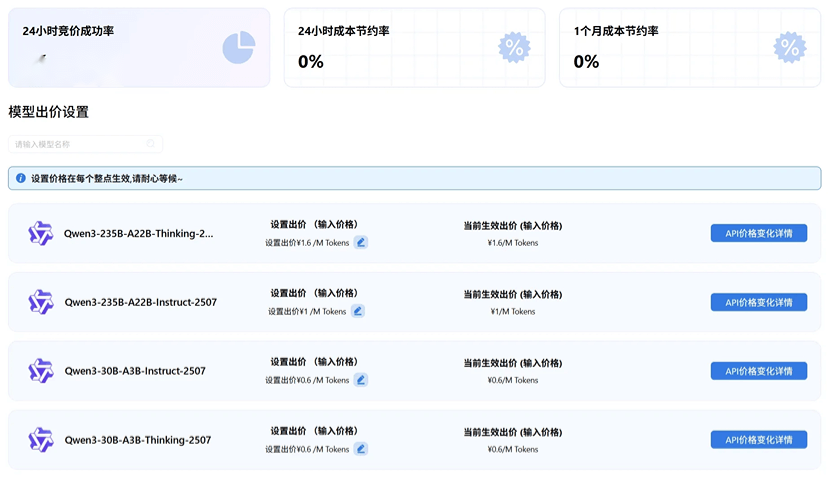Click the search icon in model name field
The image size is (828, 480).
tap(150, 144)
